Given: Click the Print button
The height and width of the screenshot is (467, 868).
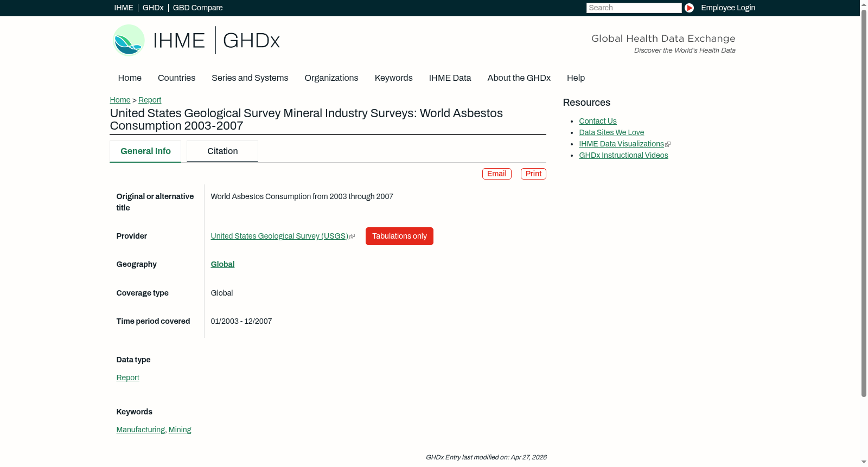Looking at the screenshot, I should coord(533,174).
